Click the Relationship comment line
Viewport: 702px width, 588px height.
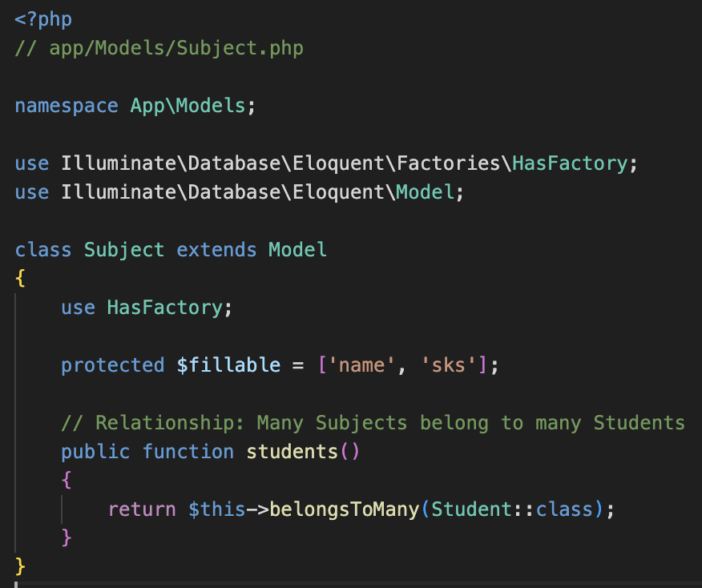tap(373, 422)
